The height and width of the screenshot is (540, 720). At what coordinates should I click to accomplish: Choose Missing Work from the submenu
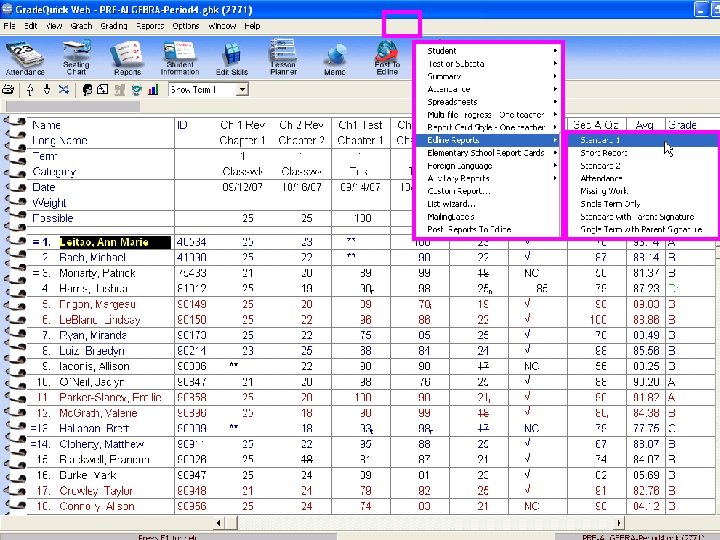coord(604,191)
